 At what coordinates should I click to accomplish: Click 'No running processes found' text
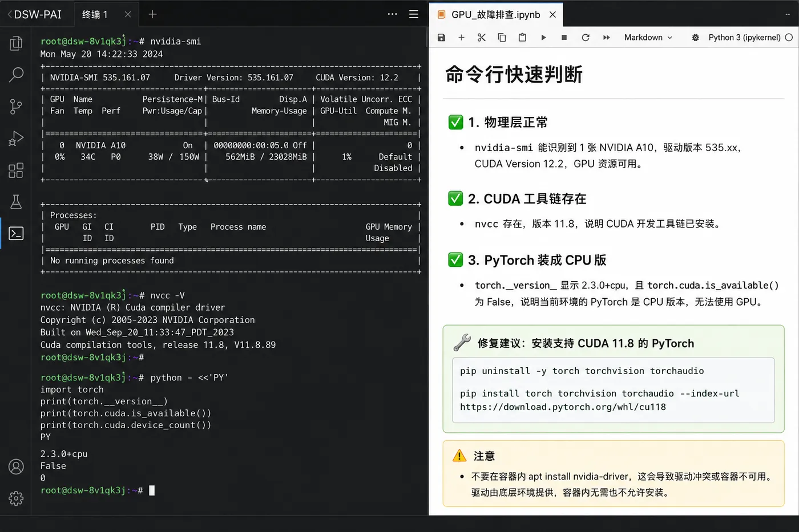(x=112, y=261)
